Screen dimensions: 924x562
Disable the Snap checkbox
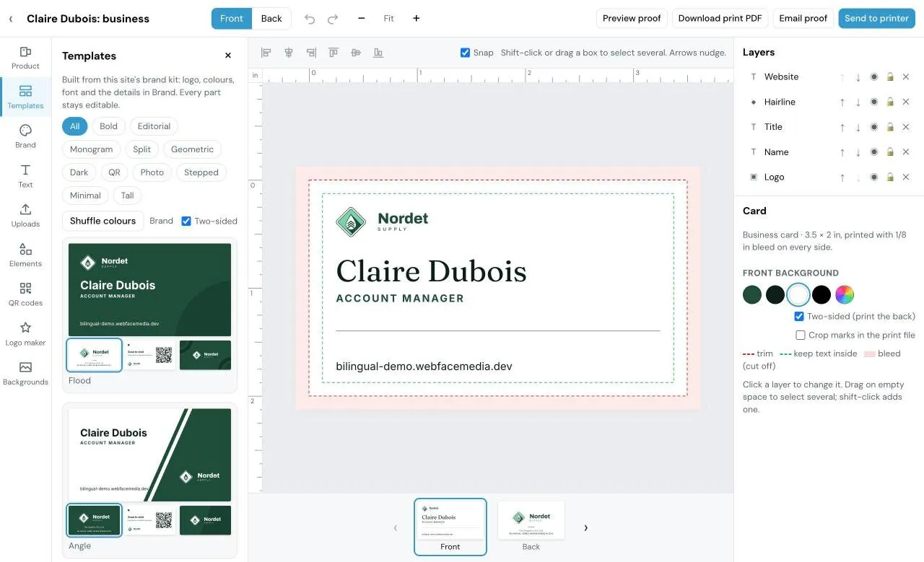point(465,53)
